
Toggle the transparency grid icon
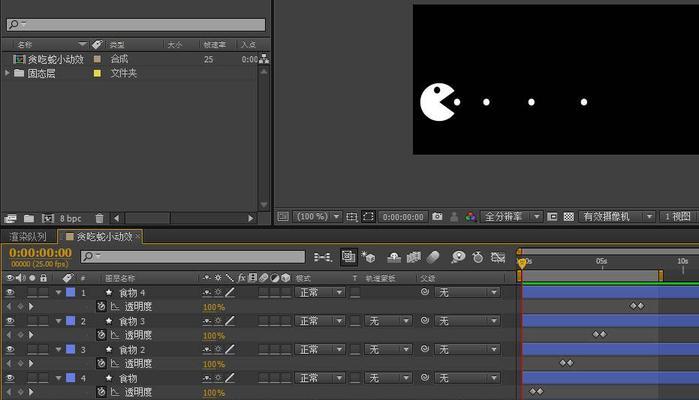pyautogui.click(x=568, y=217)
